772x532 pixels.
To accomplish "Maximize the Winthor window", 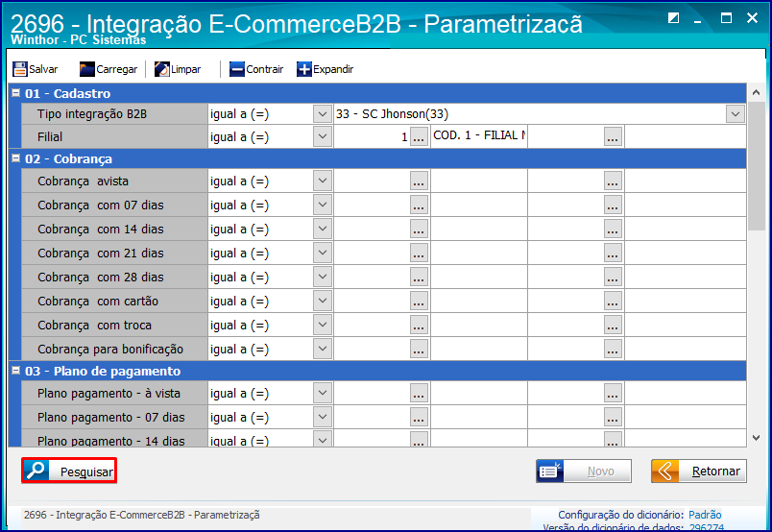I will point(726,18).
